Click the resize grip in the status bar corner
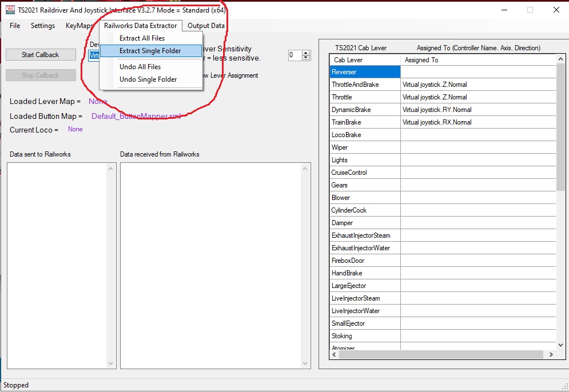This screenshot has width=569, height=392. (564, 387)
